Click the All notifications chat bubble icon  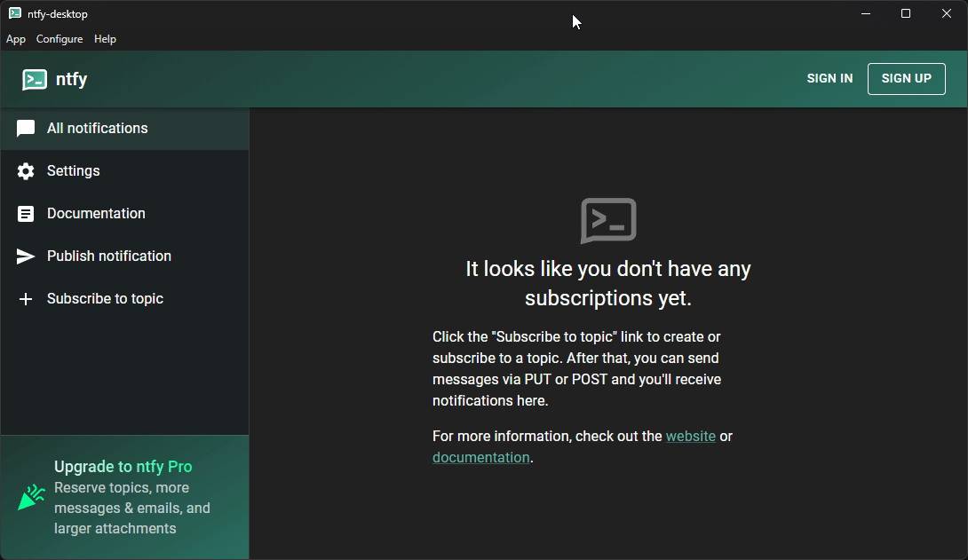click(26, 129)
